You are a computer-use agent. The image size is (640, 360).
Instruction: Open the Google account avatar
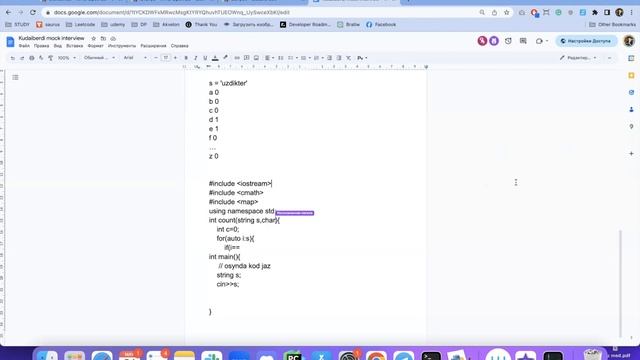pyautogui.click(x=629, y=41)
